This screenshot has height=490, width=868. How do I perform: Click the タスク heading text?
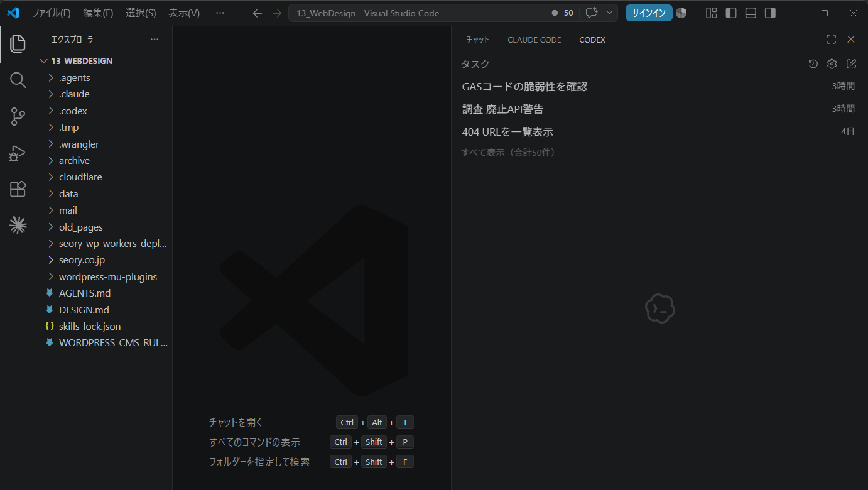(475, 64)
